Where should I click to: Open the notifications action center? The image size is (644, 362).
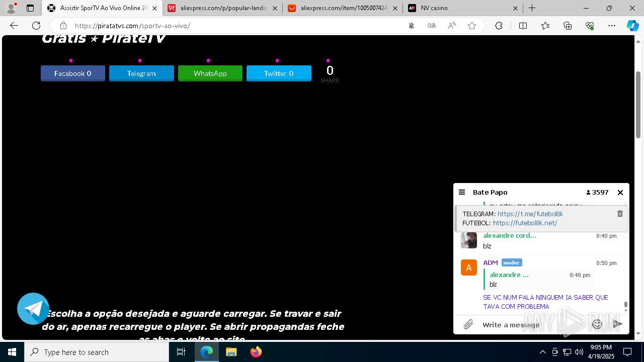(627, 352)
